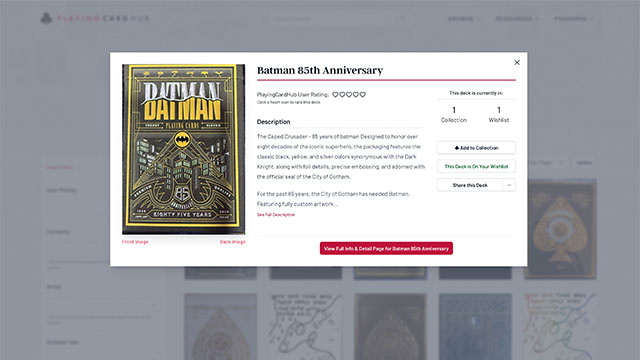Viewport: 640px width, 360px height.
Task: Rate the deck with the third heart
Action: pyautogui.click(x=349, y=94)
